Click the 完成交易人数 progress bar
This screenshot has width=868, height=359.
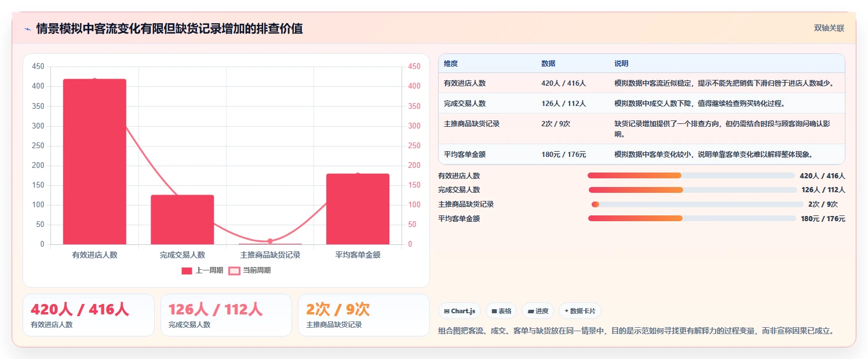(693, 190)
